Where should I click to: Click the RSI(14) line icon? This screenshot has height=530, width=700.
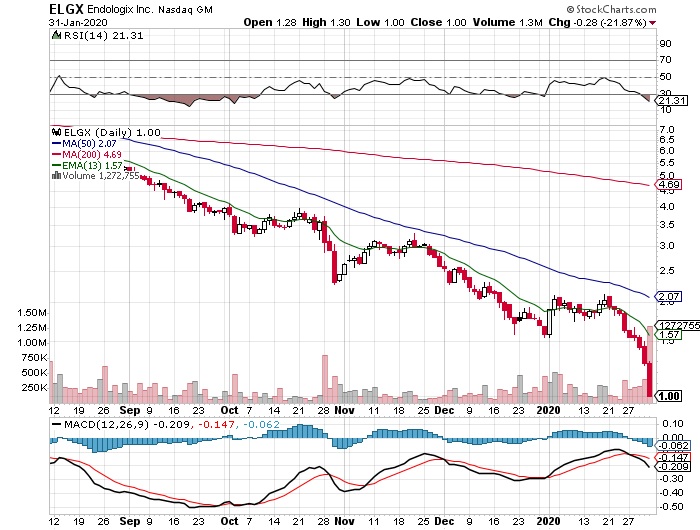tap(57, 37)
